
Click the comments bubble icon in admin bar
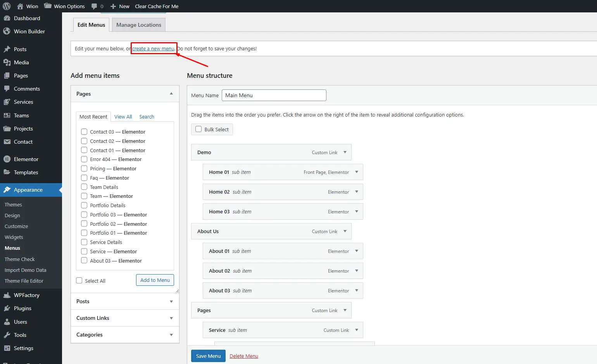click(94, 6)
